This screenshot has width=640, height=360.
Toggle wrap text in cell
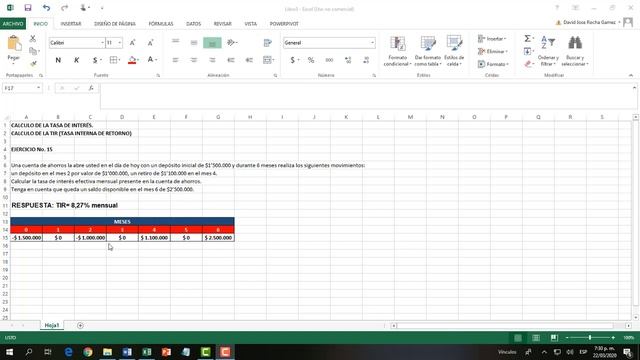coord(267,42)
